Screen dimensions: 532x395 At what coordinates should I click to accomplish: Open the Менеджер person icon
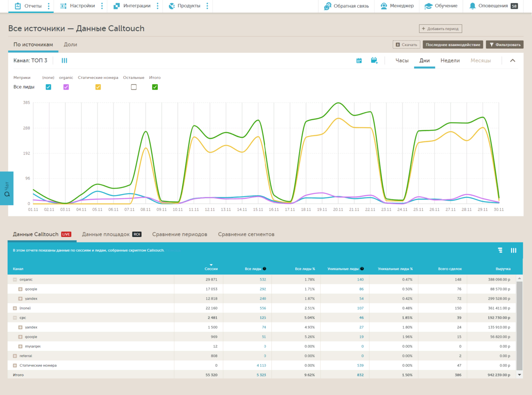(383, 6)
